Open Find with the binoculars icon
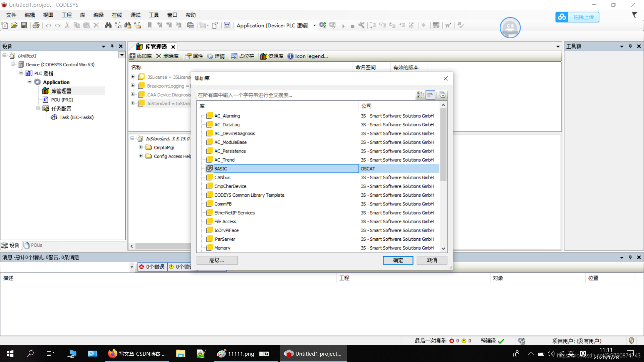 (x=108, y=25)
